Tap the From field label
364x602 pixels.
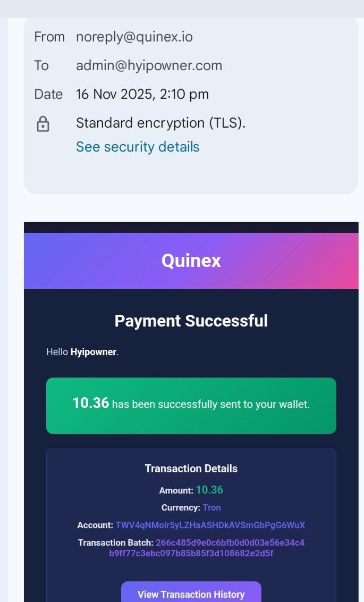(49, 37)
